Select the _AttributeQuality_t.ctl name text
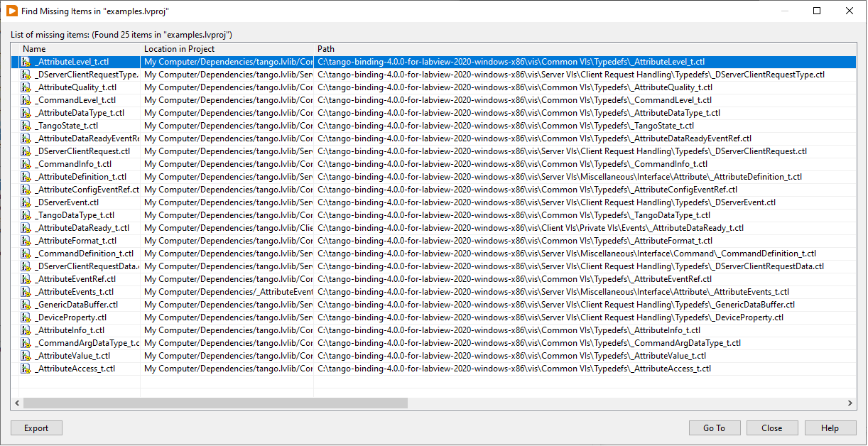The width and height of the screenshot is (868, 446). coord(75,87)
